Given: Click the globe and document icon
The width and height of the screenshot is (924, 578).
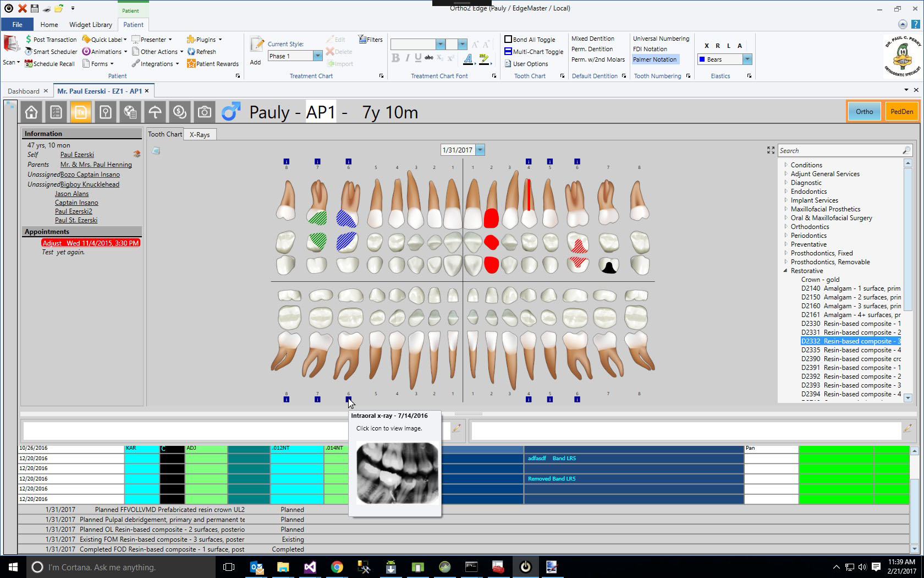Looking at the screenshot, I should pos(130,112).
